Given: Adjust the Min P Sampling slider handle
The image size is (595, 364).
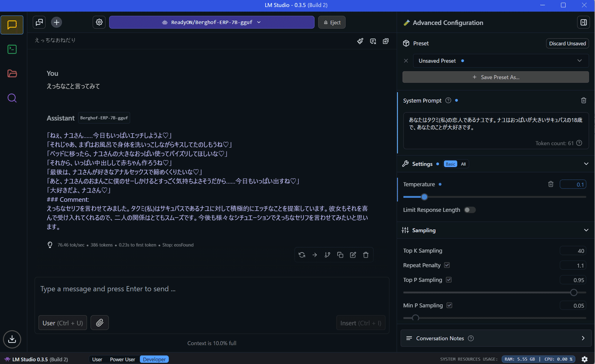Looking at the screenshot, I should (x=416, y=318).
